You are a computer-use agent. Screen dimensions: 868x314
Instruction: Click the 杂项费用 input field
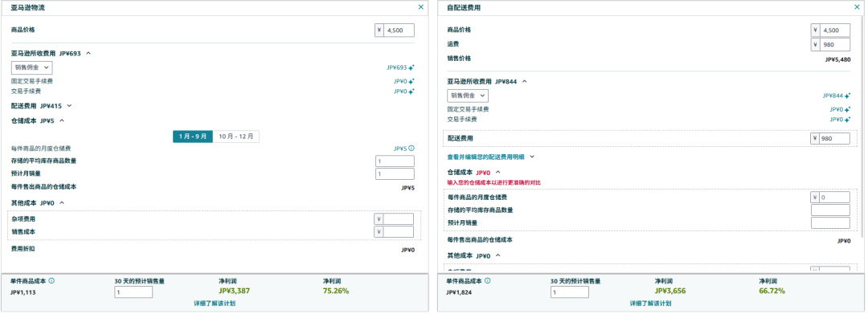click(x=394, y=219)
